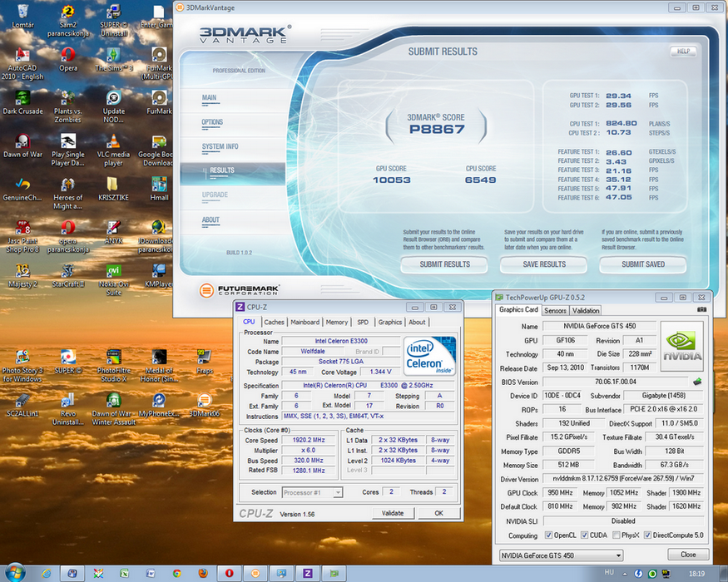Click the taskbar clock showing 18:19
The height and width of the screenshot is (582, 728).
696,574
